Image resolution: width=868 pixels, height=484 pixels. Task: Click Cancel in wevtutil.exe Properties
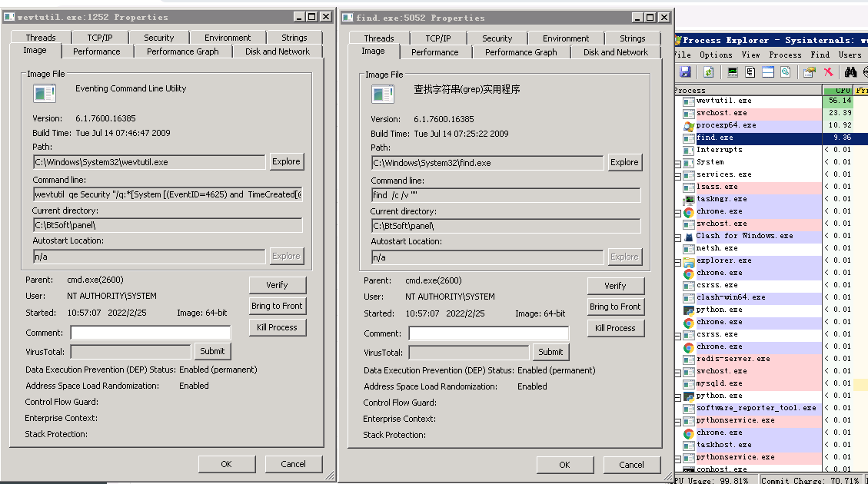point(294,464)
